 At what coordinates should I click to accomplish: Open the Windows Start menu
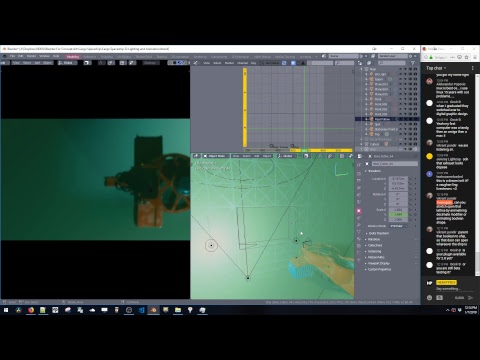[6, 310]
